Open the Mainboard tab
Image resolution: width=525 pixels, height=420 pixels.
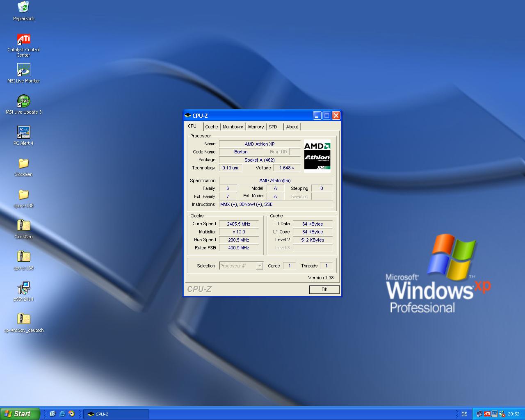[233, 127]
